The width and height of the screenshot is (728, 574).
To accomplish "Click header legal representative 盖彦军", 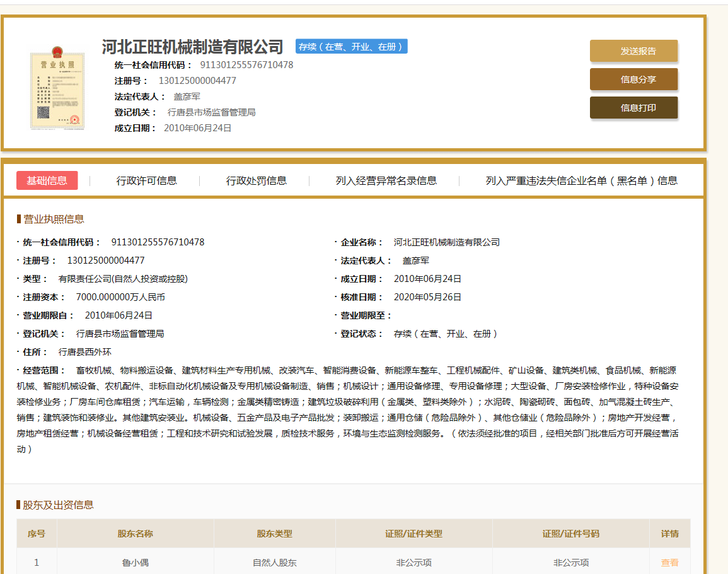I will tap(187, 97).
